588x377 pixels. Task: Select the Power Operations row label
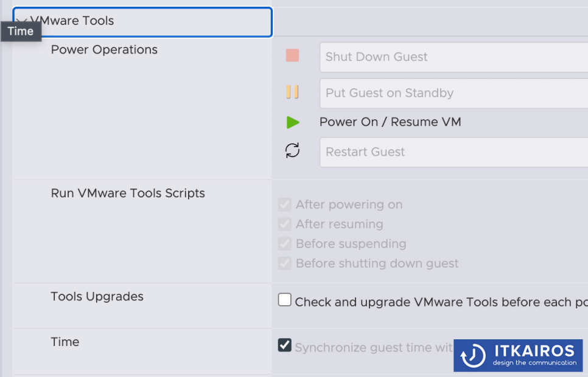(104, 49)
